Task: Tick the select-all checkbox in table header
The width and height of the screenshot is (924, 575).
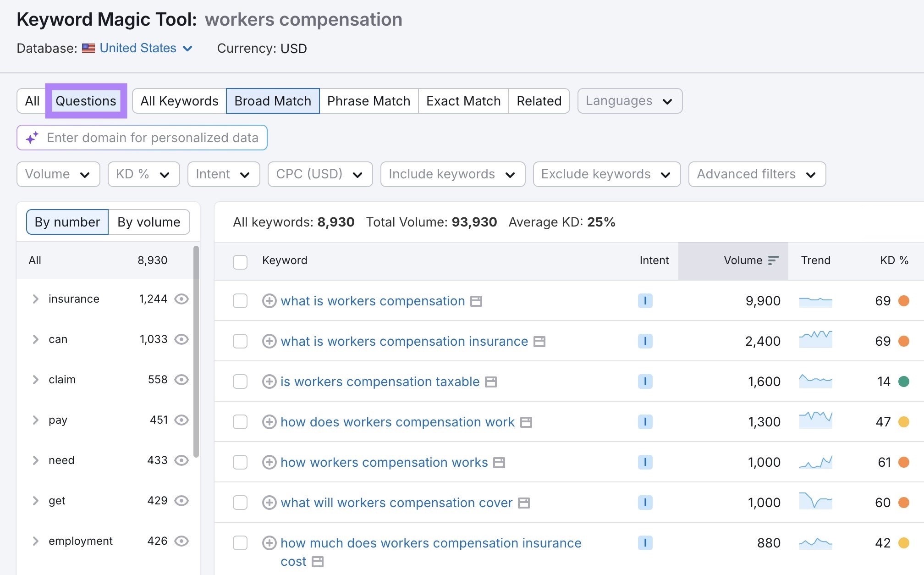Action: [x=240, y=261]
